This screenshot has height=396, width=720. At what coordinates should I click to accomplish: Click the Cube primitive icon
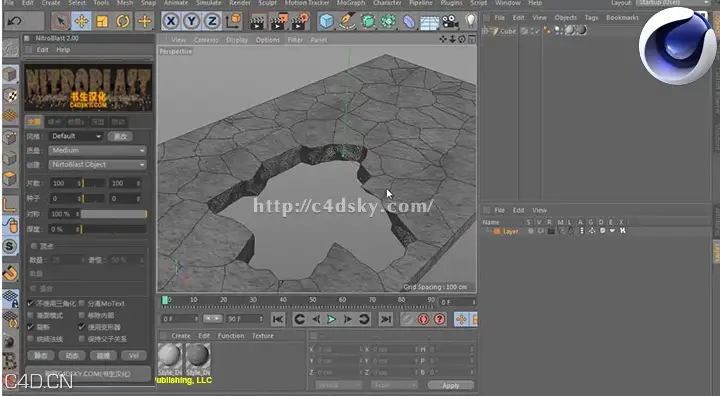326,21
